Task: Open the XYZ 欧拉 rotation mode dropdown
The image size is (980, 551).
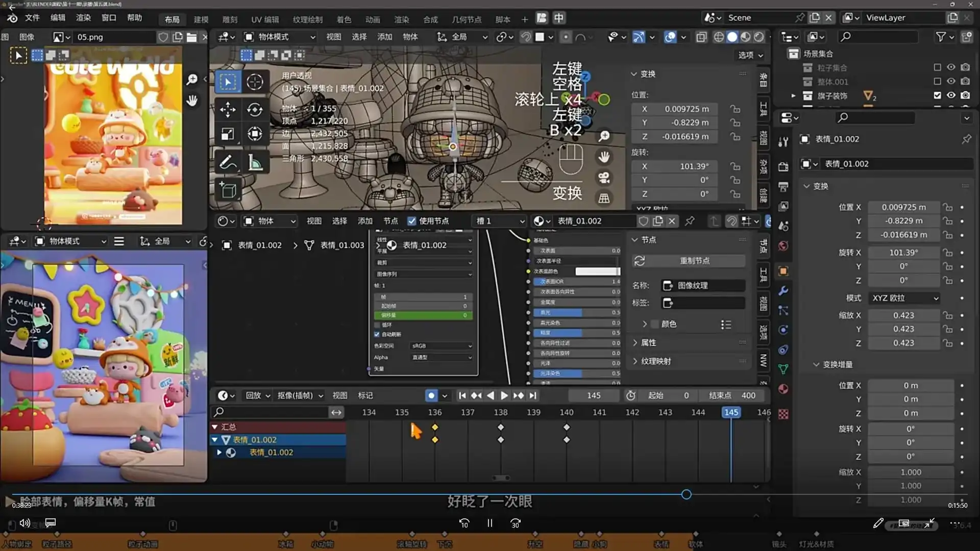Action: click(x=904, y=298)
